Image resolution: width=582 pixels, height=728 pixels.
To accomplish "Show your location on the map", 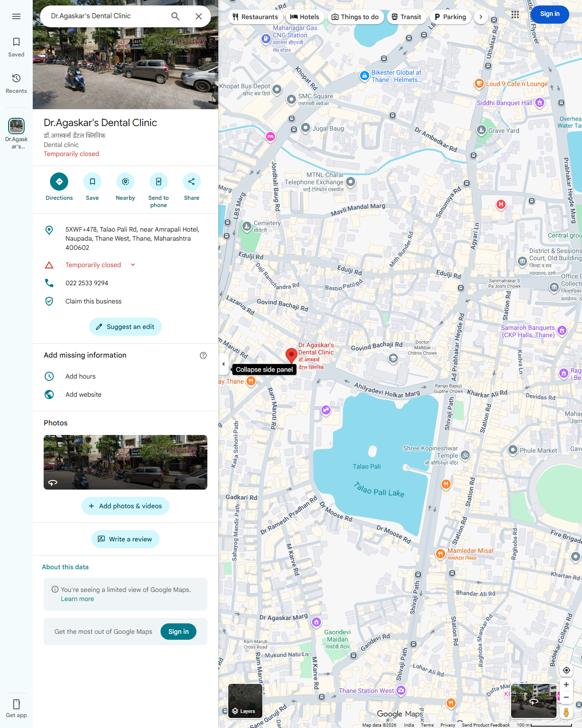I will (567, 670).
